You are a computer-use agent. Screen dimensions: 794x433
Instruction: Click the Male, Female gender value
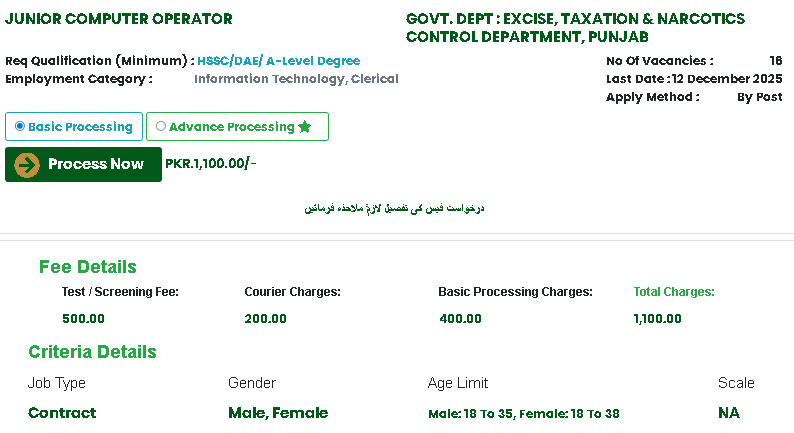click(278, 413)
